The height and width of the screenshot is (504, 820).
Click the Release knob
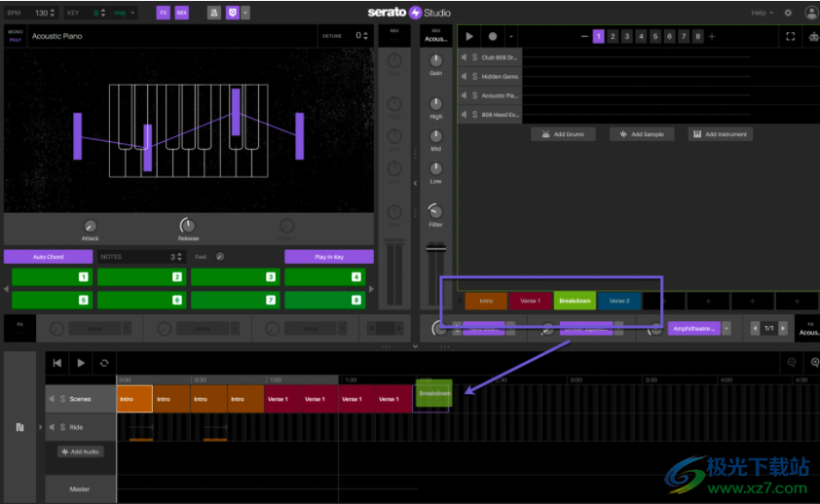point(188,226)
